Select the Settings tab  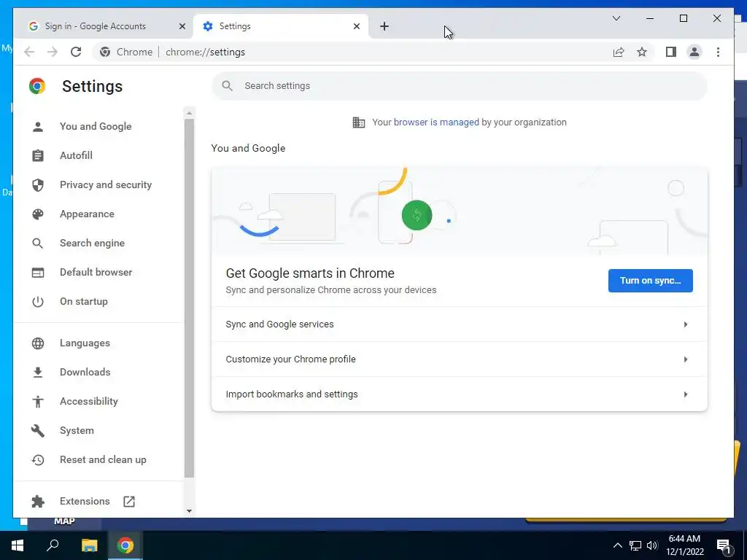[281, 26]
